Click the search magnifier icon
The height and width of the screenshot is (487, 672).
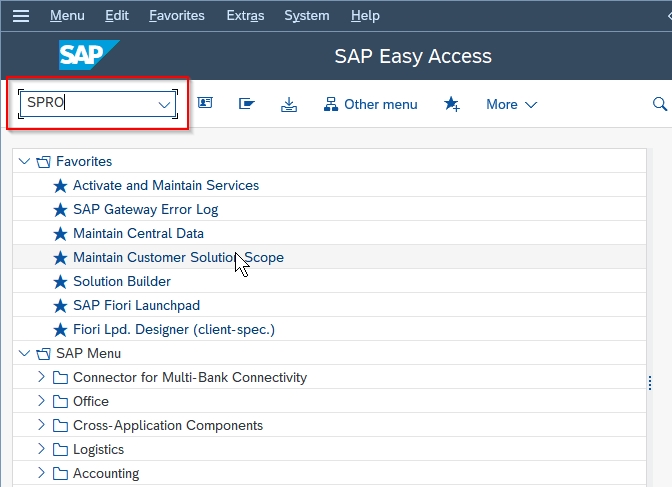(660, 104)
